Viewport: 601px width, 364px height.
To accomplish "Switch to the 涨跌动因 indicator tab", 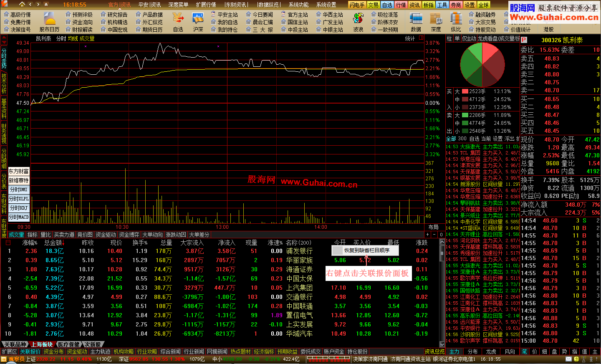I will point(176,235).
